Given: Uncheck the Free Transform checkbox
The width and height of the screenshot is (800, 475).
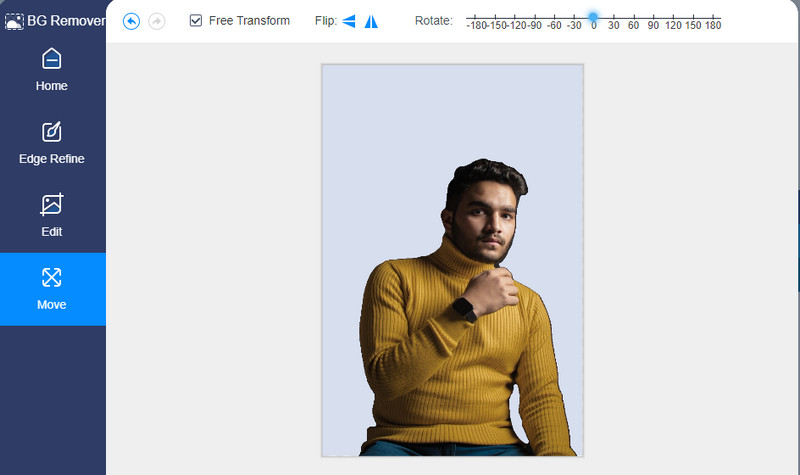Looking at the screenshot, I should tap(196, 21).
